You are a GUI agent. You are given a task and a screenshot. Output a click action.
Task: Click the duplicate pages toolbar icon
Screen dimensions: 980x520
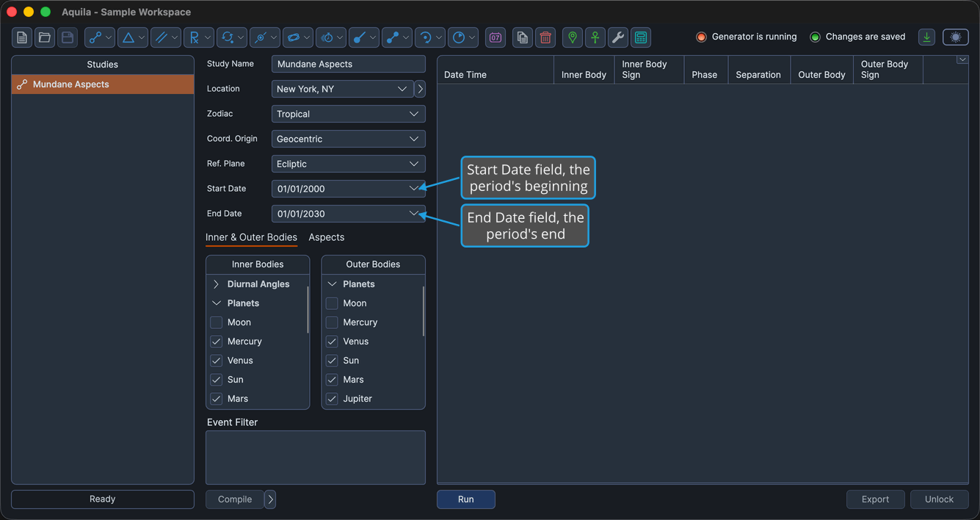523,37
